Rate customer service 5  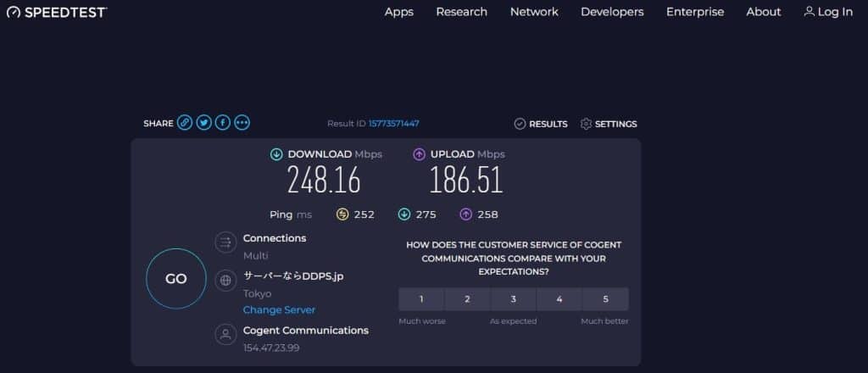605,299
